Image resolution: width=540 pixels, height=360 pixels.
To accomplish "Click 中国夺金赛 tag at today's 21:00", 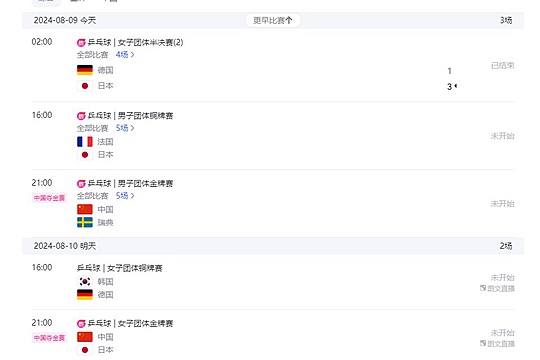I will point(49,198).
